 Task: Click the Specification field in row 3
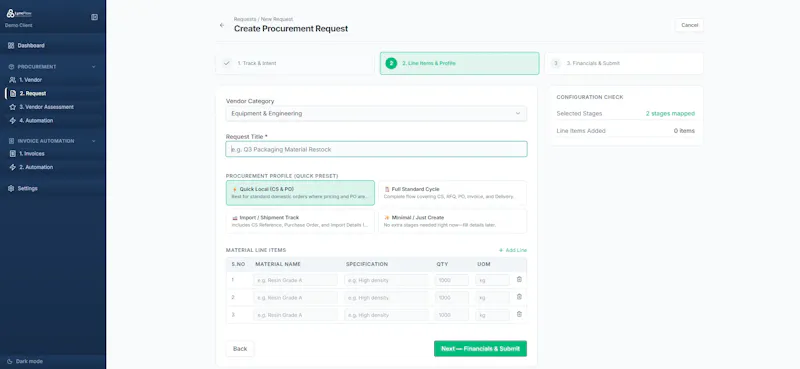coord(386,315)
